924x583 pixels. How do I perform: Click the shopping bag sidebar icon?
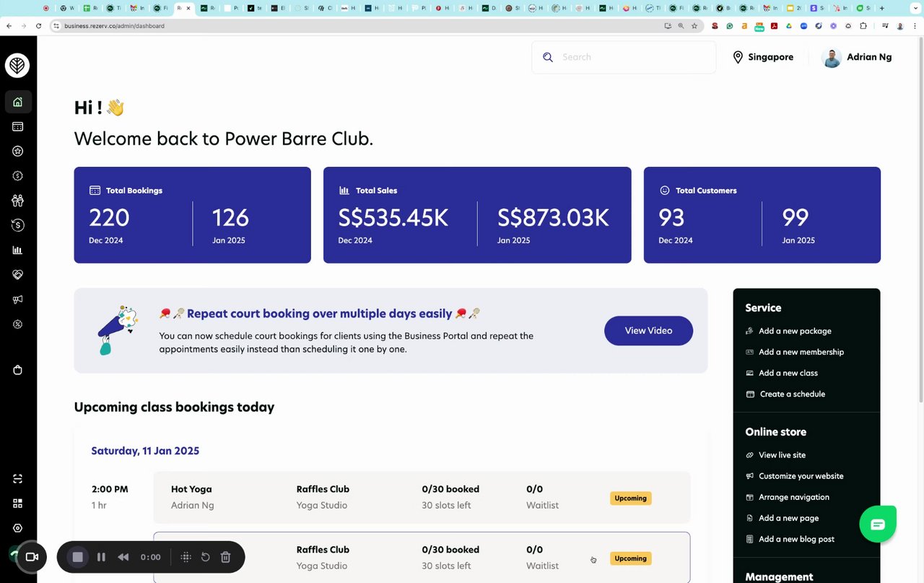pos(18,370)
